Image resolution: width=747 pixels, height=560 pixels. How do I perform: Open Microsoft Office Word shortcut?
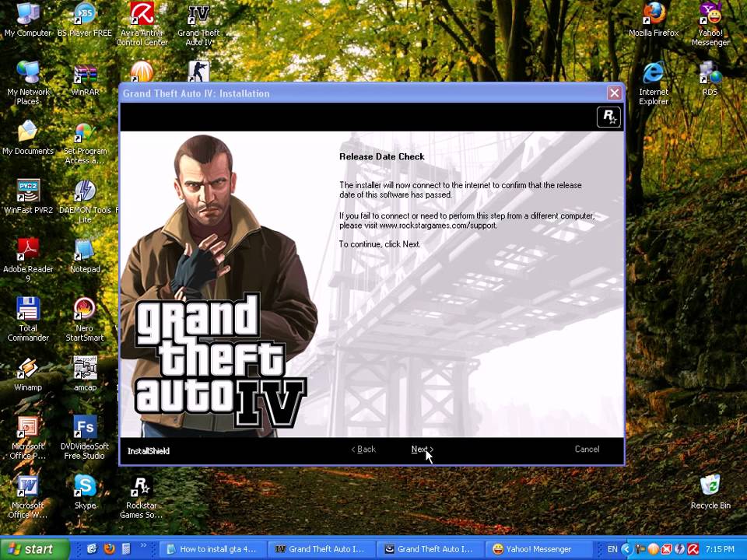point(28,496)
